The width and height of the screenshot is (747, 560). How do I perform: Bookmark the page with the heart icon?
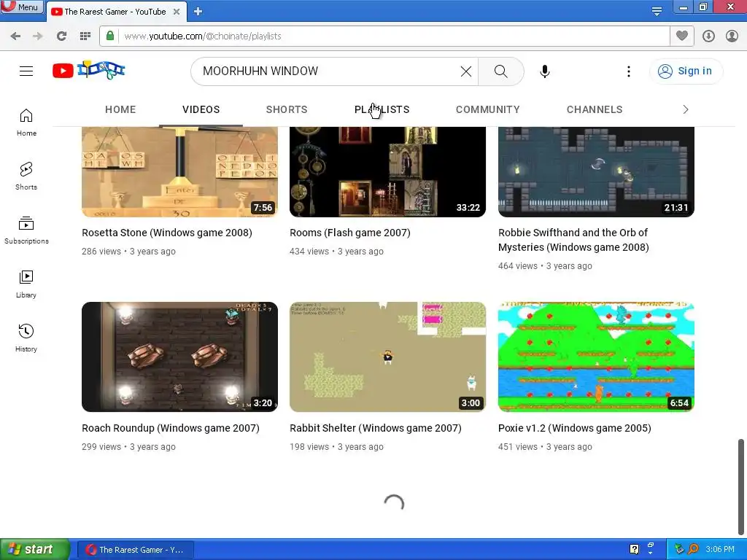pos(682,36)
